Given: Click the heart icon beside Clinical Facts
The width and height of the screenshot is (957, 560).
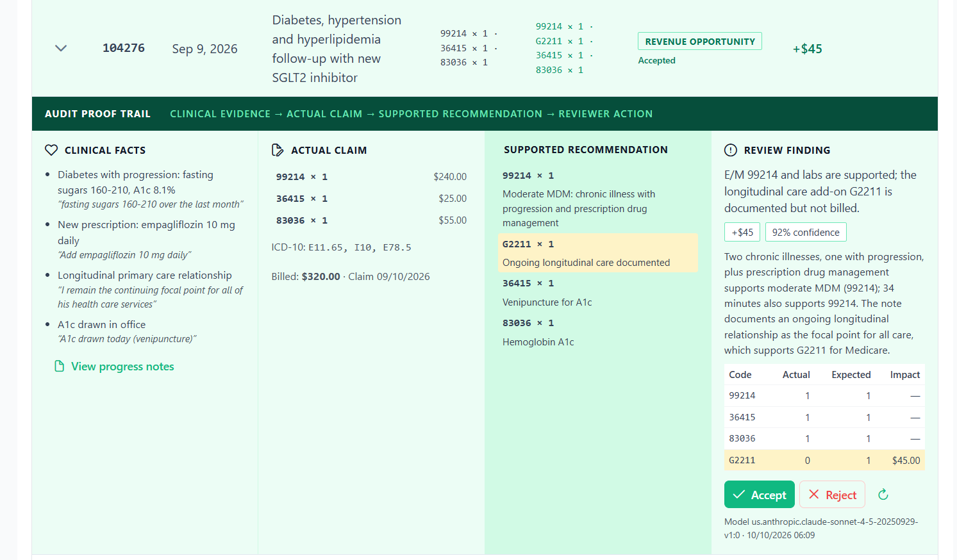Looking at the screenshot, I should [x=51, y=150].
